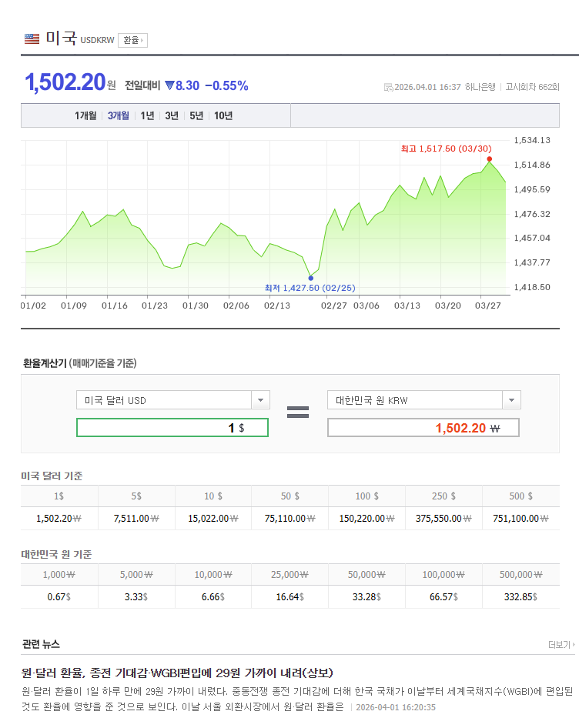579x728 pixels.
Task: Click the equals sign icon between currencies
Action: tap(298, 412)
